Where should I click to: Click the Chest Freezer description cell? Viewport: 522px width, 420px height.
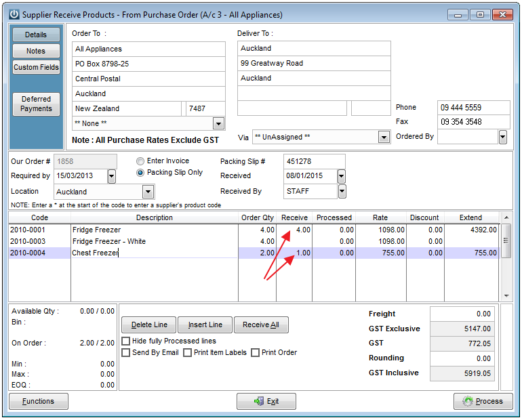[155, 253]
